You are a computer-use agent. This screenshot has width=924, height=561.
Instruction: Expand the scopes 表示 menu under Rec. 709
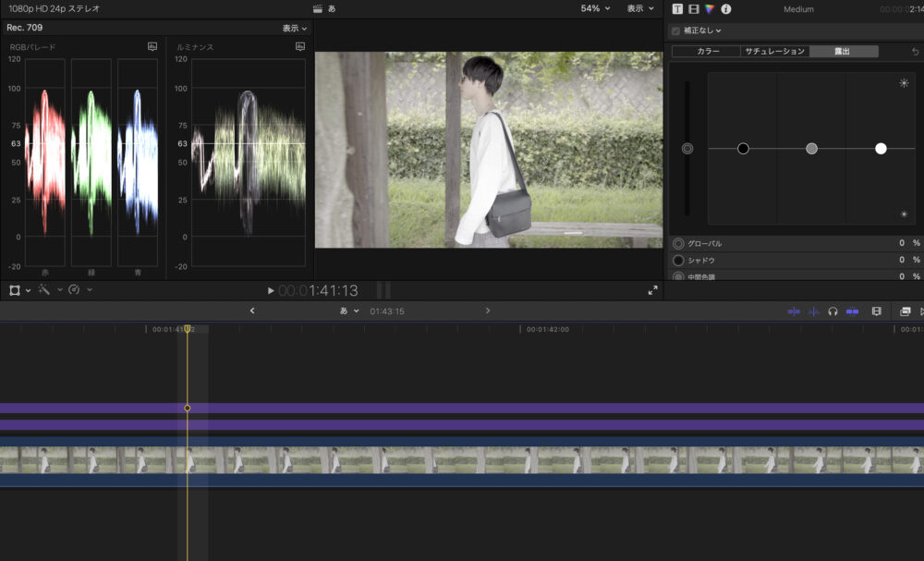pos(295,29)
